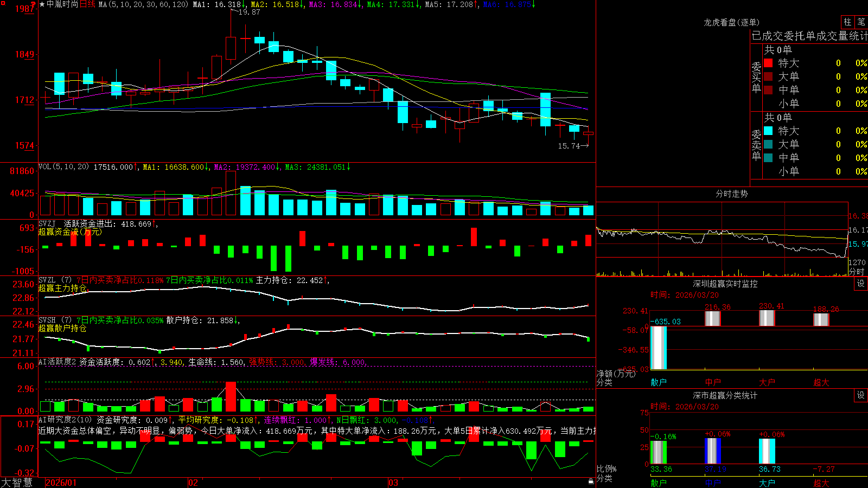This screenshot has width=868, height=488.
Task: Click the SVZL (7) indicator label
Action: coord(55,280)
